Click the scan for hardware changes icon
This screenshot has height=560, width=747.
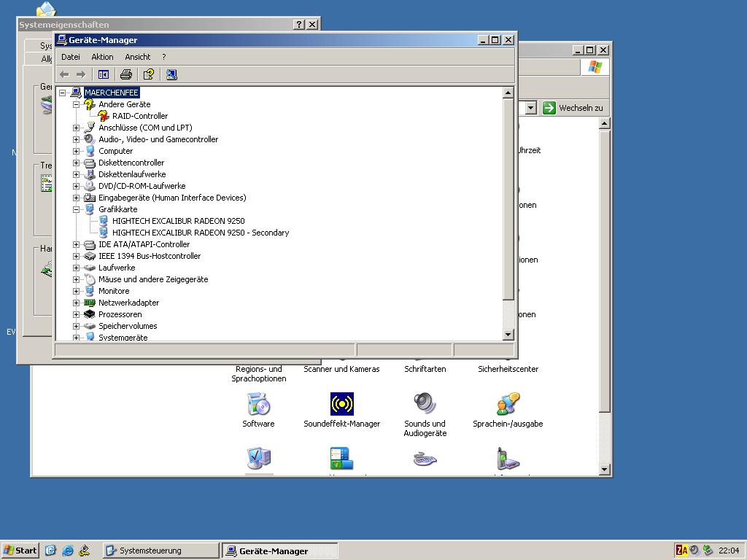tap(171, 74)
